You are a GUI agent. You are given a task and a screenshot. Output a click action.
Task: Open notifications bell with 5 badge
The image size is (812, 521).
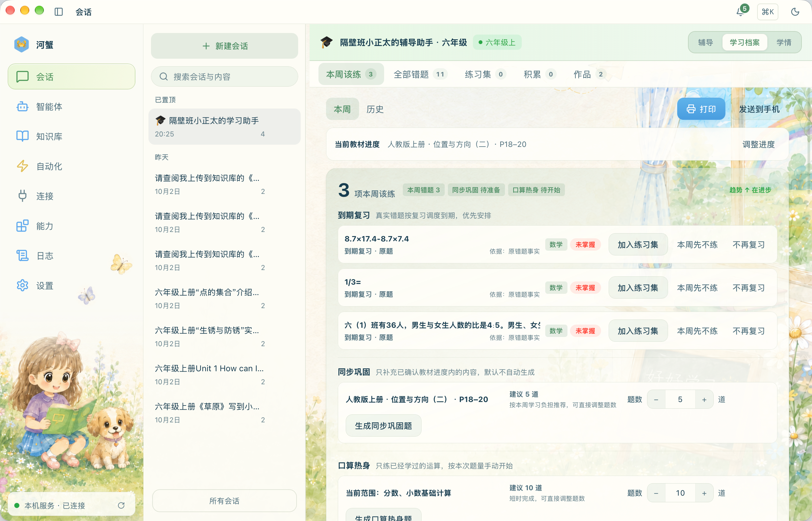click(x=741, y=11)
